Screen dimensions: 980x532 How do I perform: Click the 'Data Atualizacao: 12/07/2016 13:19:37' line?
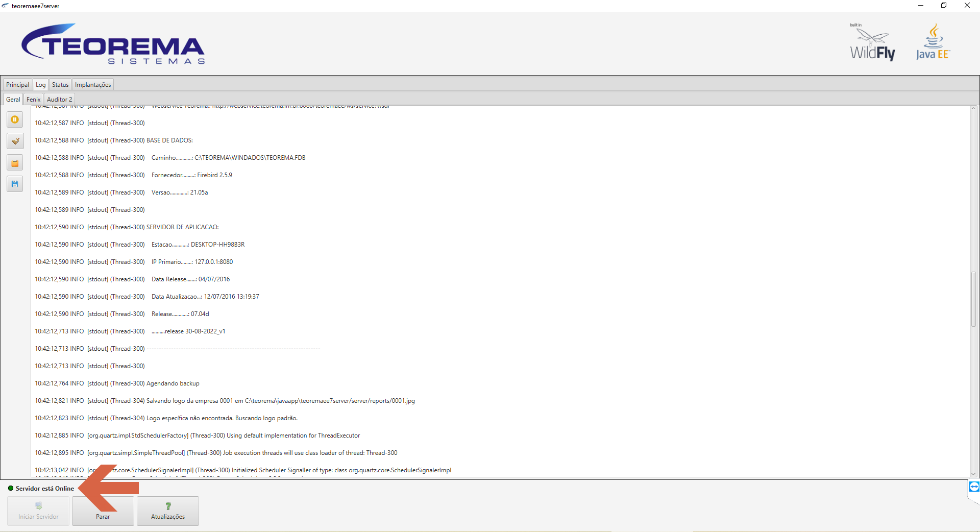click(147, 297)
